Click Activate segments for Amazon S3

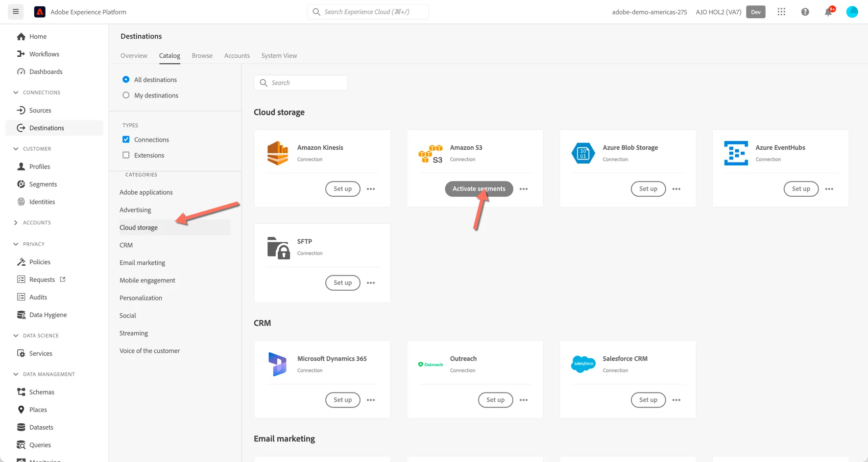coord(479,189)
